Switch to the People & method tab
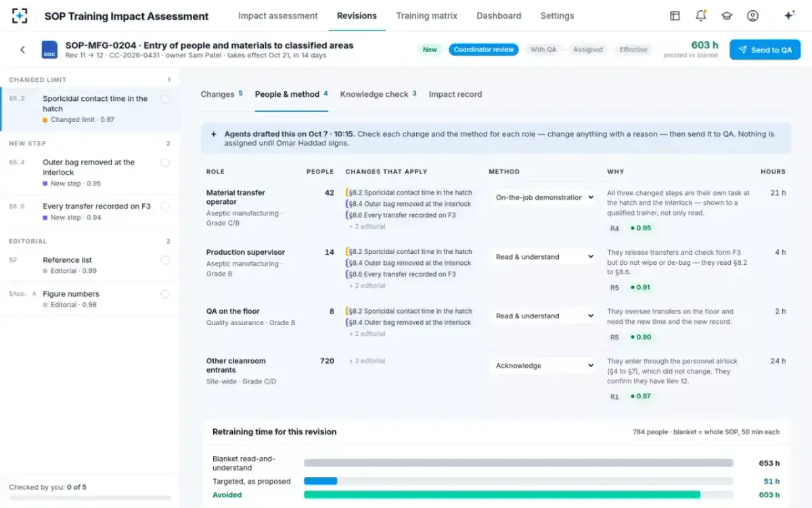 tap(291, 94)
